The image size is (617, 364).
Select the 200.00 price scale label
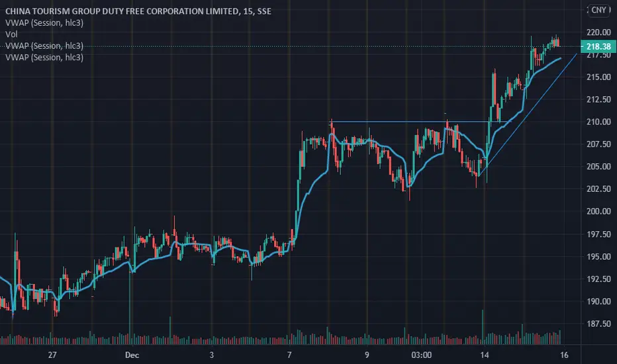pyautogui.click(x=598, y=211)
